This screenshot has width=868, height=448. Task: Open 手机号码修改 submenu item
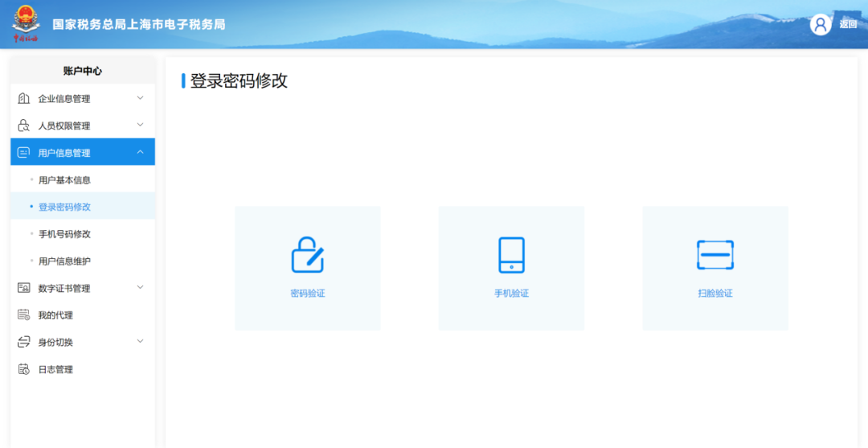pyautogui.click(x=83, y=234)
